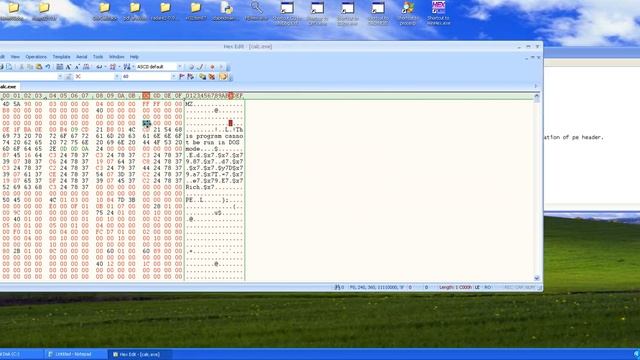640x360 pixels.
Task: Click the red X icon beside first combo box
Action: pyautogui.click(x=78, y=76)
